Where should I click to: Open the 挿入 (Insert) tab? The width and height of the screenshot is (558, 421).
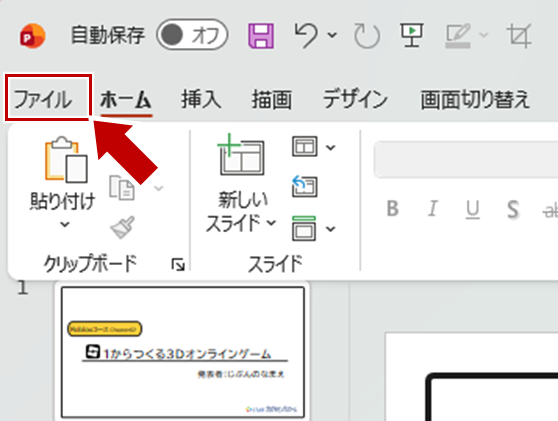point(201,99)
